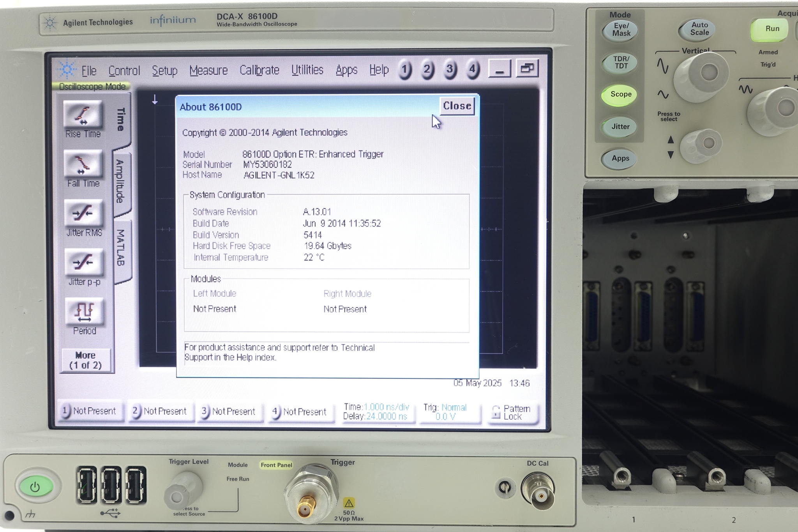Toggle the Pattern Lock button

[x=512, y=412]
